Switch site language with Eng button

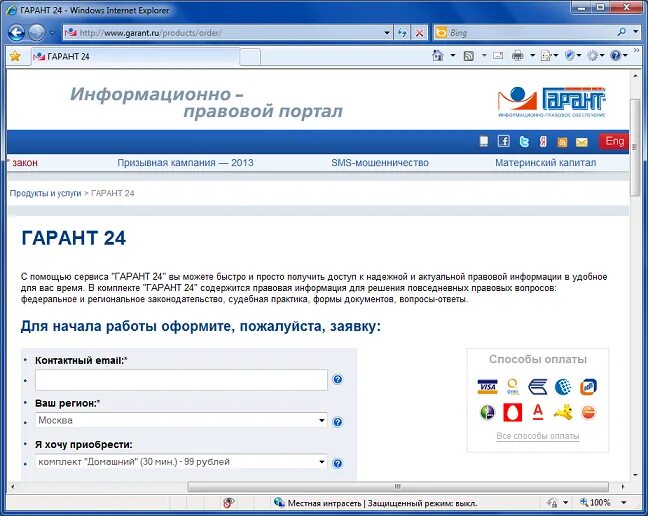click(615, 142)
